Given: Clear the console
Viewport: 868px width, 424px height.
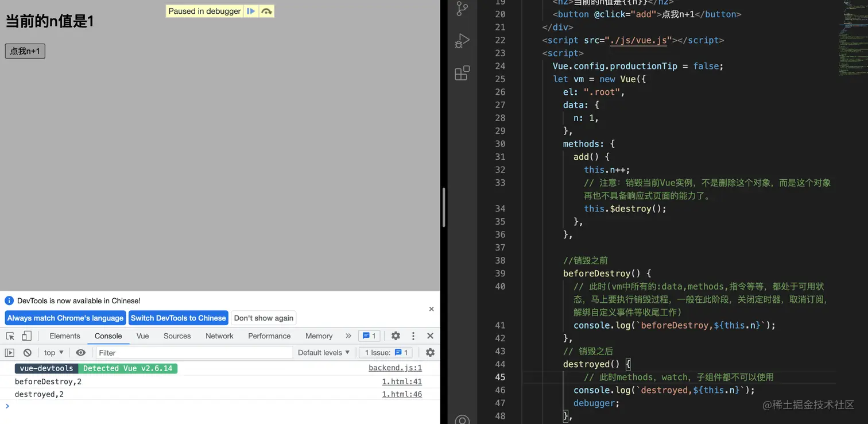Looking at the screenshot, I should [x=27, y=353].
